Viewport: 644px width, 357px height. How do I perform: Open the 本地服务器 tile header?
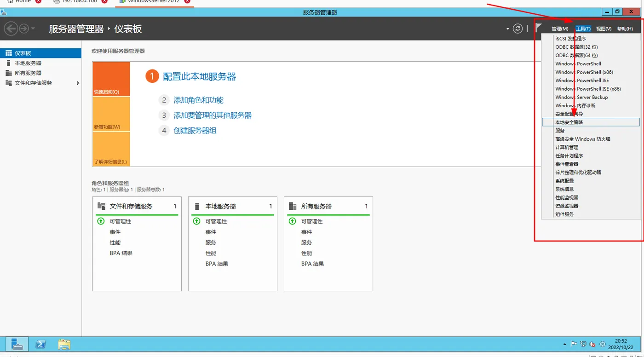pyautogui.click(x=233, y=206)
